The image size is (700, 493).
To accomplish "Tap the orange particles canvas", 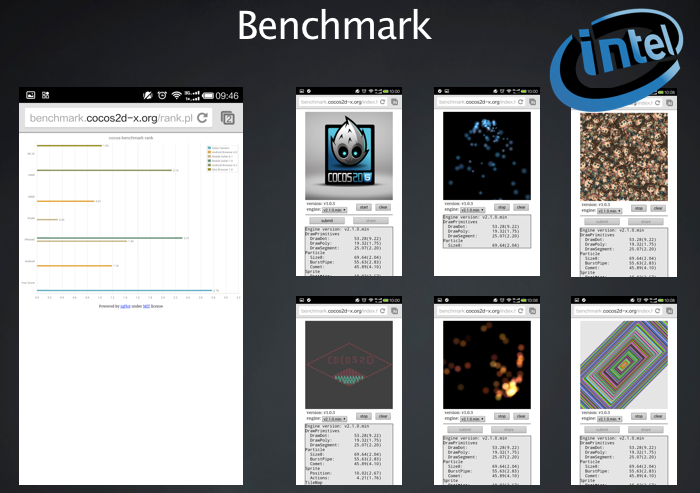I will [x=487, y=365].
